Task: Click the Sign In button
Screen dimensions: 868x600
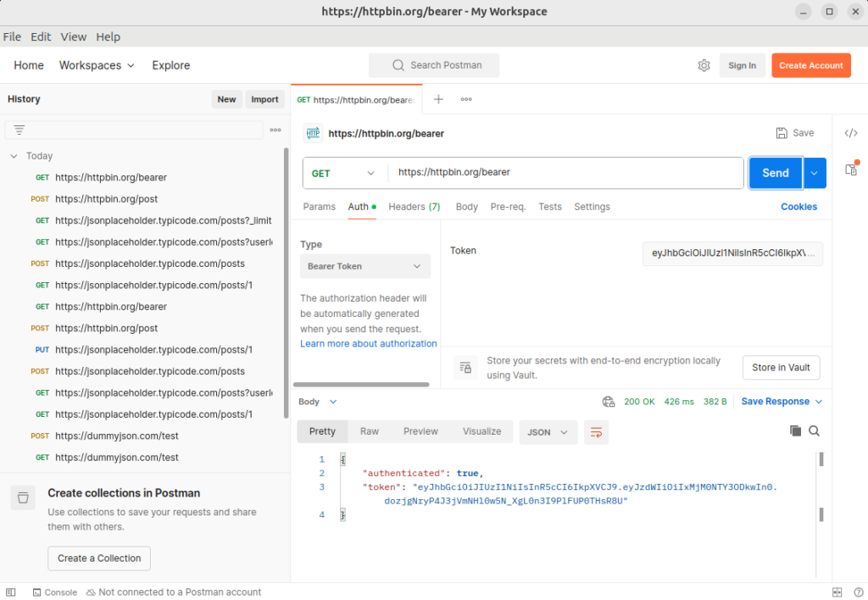Action: tap(742, 65)
